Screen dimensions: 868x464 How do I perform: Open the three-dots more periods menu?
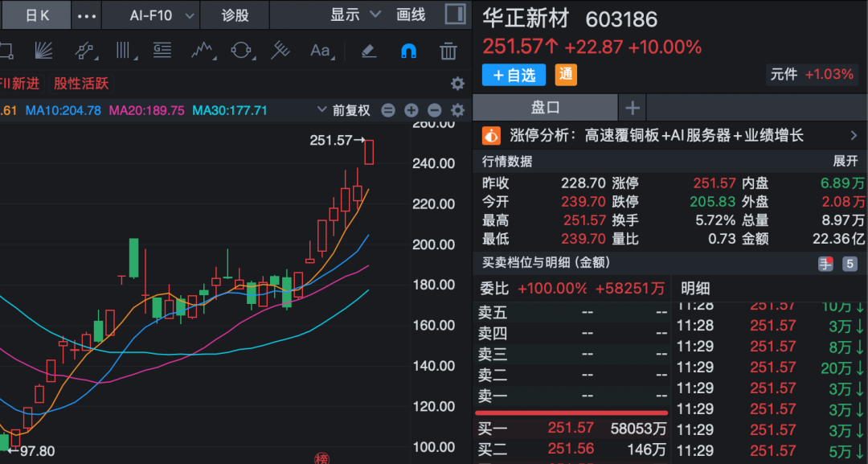(x=86, y=15)
